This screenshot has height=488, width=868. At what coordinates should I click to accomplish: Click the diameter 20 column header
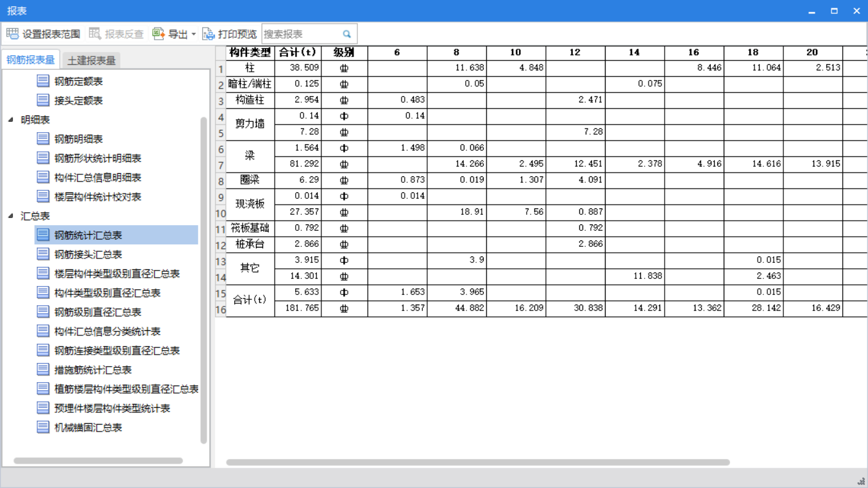point(812,53)
